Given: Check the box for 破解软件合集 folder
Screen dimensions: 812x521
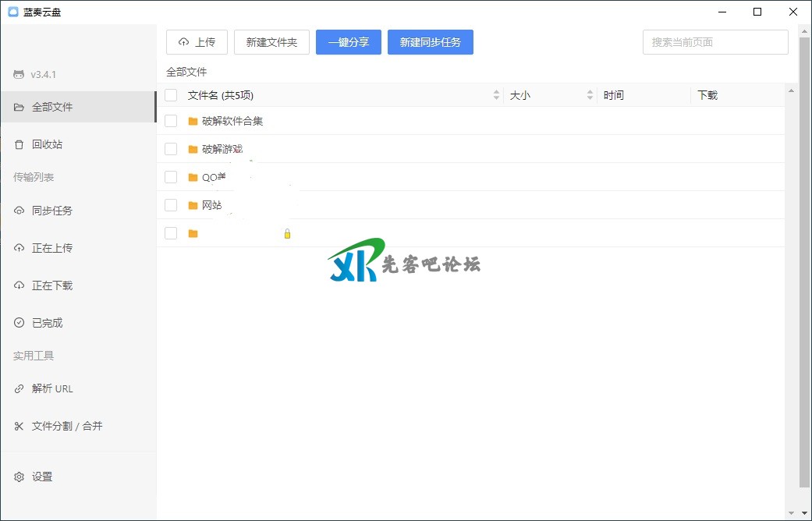Looking at the screenshot, I should pos(171,121).
